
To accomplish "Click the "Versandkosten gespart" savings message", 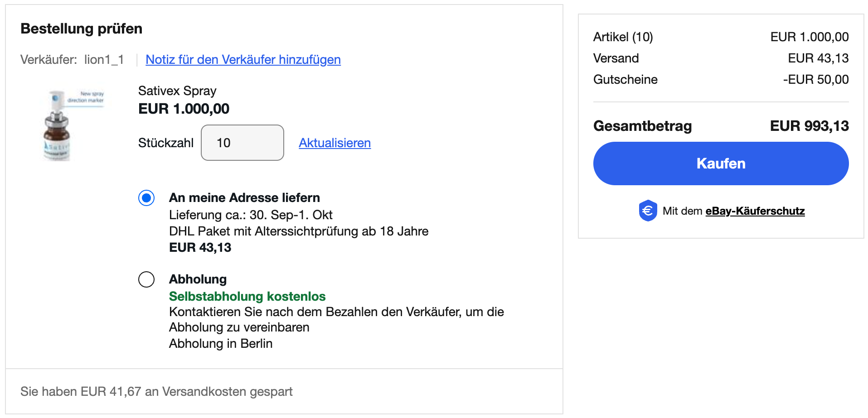I will pyautogui.click(x=156, y=391).
